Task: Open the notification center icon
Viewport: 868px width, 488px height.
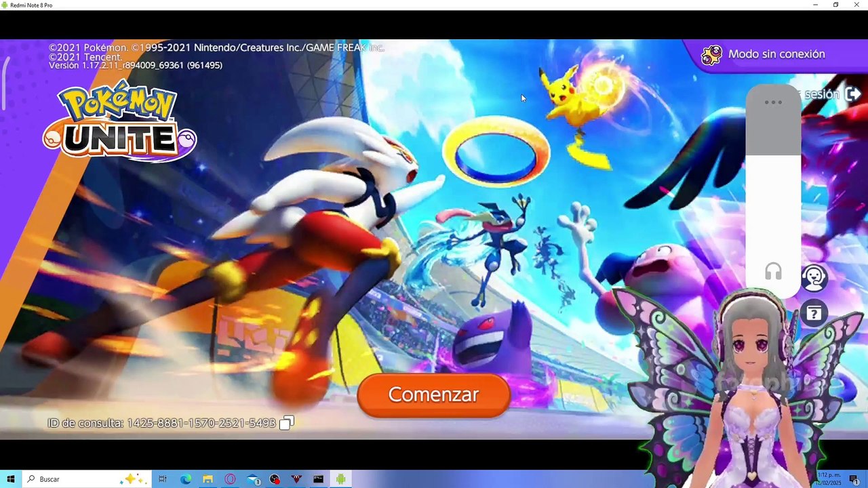Action: tap(854, 479)
